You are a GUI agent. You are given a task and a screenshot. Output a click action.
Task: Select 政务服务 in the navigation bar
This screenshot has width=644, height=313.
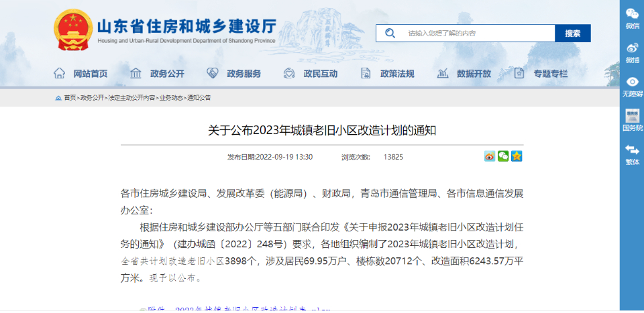point(234,74)
